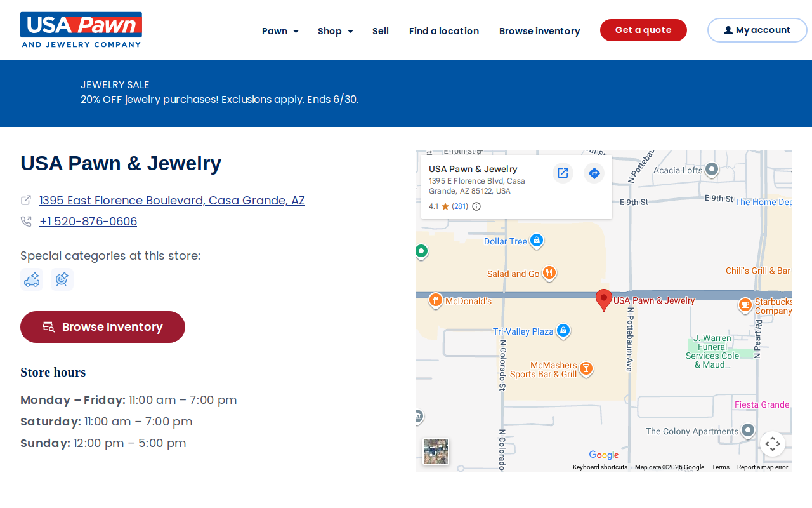Viewport: 812px width, 508px height.
Task: Click the Get a quote button
Action: (643, 30)
